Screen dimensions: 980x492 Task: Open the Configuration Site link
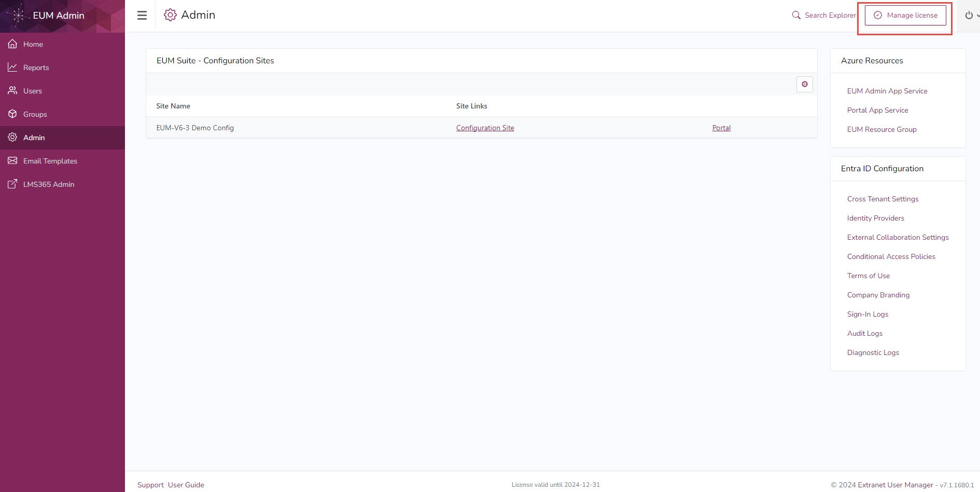485,127
